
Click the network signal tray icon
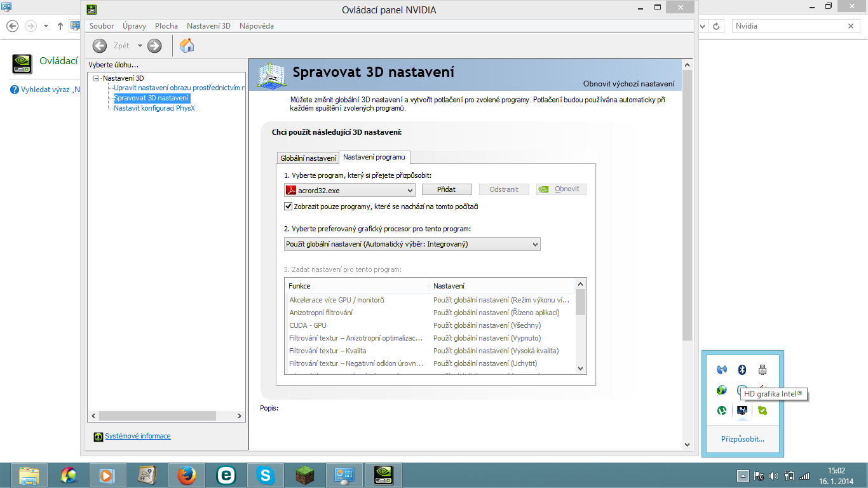click(804, 476)
